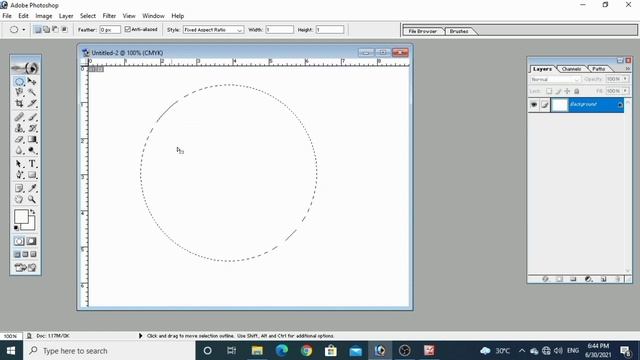The image size is (640, 360).
Task: Open the Layer menu
Action: click(x=66, y=16)
